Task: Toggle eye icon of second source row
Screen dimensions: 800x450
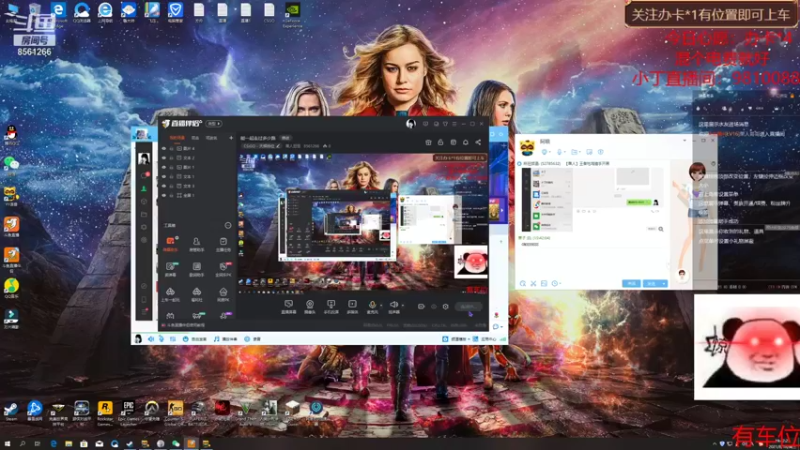Action: pos(164,158)
